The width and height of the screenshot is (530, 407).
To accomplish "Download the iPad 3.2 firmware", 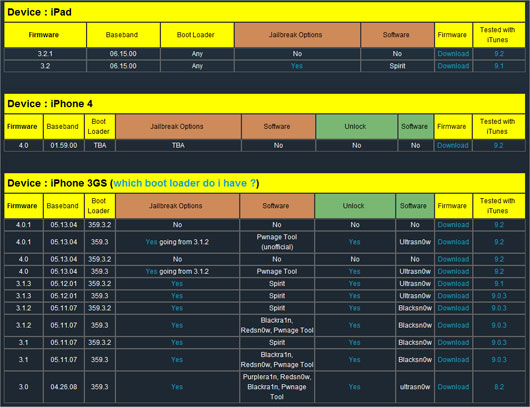I will pyautogui.click(x=453, y=66).
